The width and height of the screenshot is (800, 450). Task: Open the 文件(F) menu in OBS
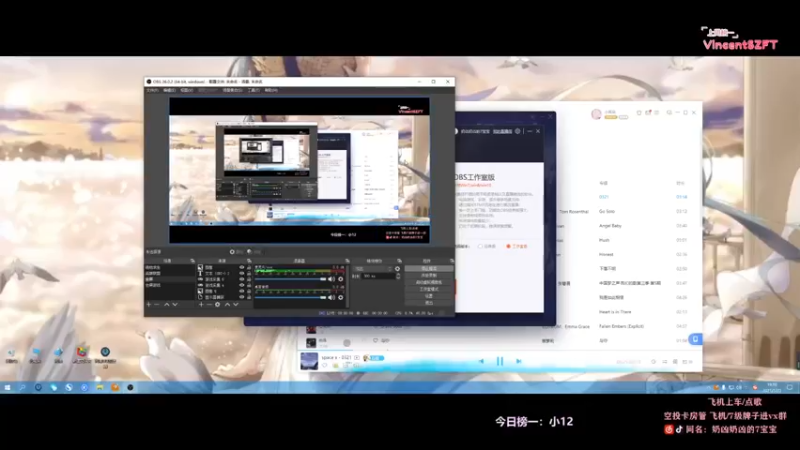[x=152, y=90]
